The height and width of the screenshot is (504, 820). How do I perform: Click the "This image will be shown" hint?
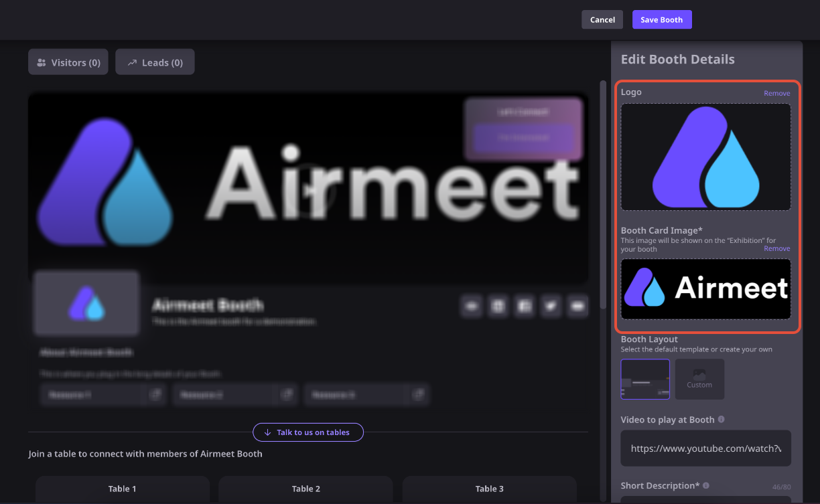(x=698, y=244)
